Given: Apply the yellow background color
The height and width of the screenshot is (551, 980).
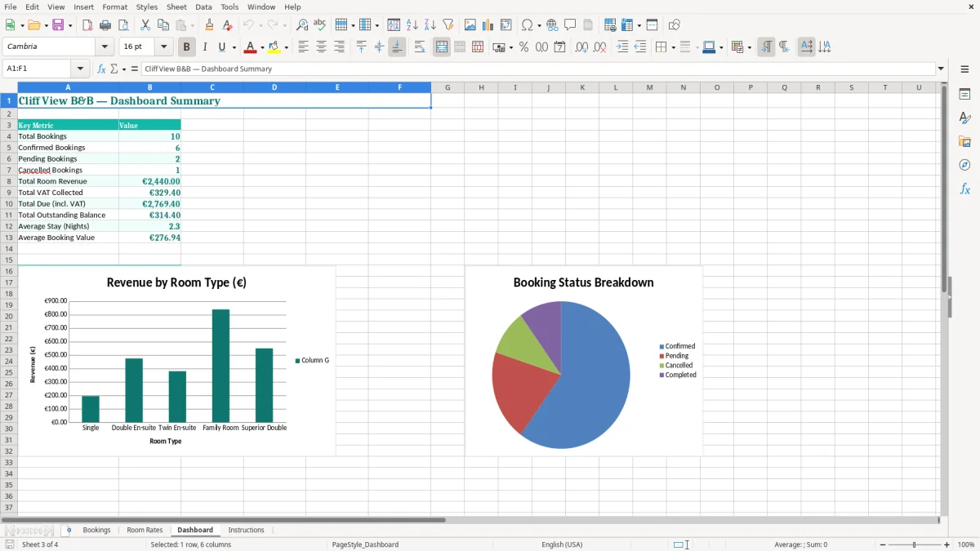Looking at the screenshot, I should click(274, 47).
